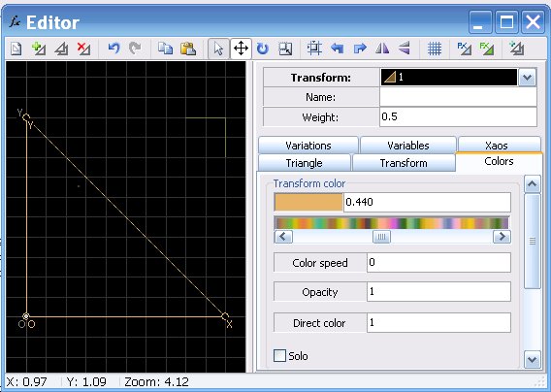Image resolution: width=551 pixels, height=392 pixels.
Task: Click the Undo arrow icon
Action: tap(113, 49)
